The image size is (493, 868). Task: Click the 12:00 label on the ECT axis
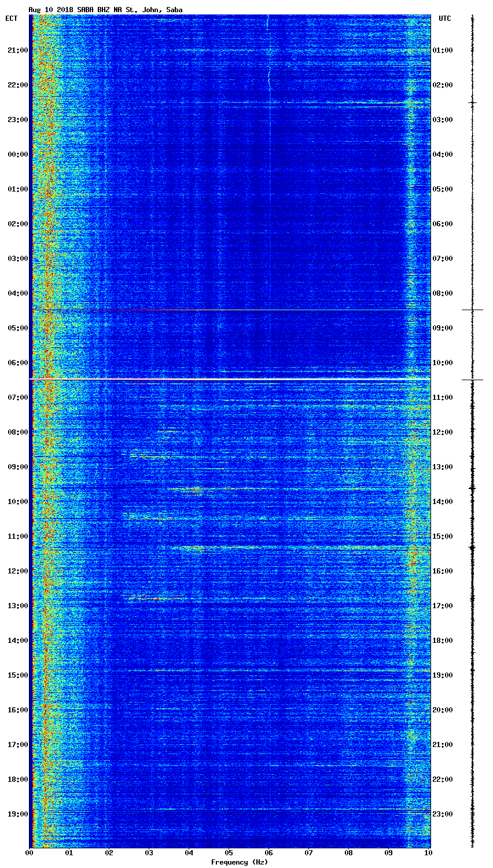pyautogui.click(x=18, y=571)
